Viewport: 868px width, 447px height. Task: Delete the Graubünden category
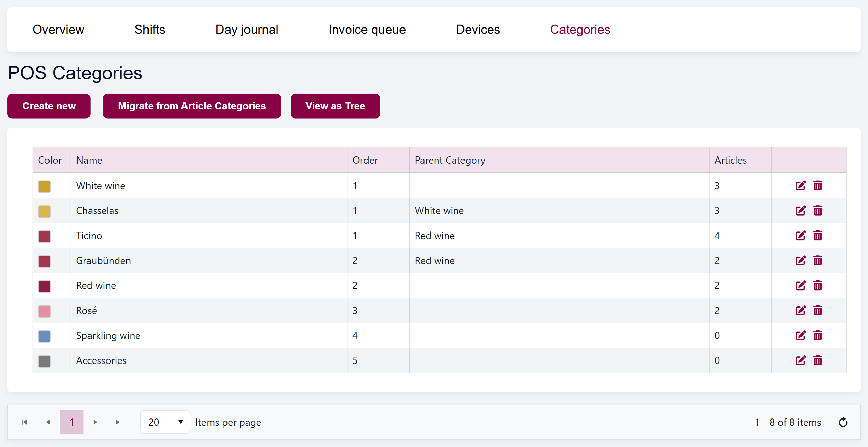click(x=818, y=261)
